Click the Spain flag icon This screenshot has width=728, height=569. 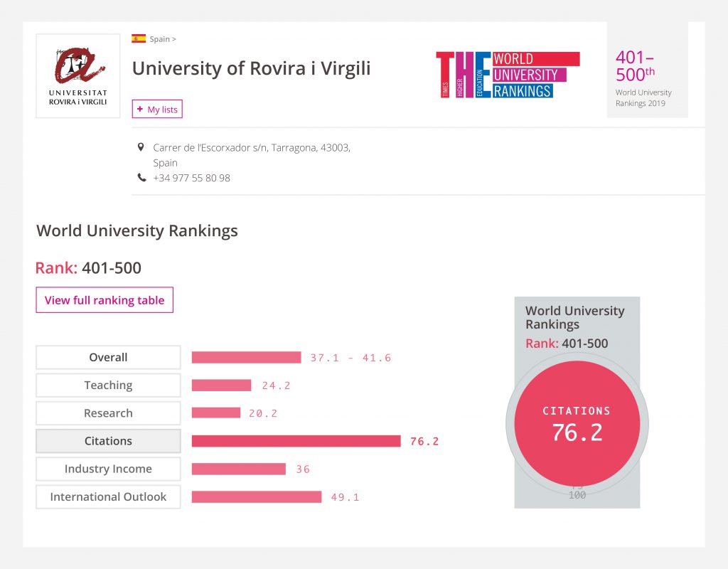[x=139, y=39]
